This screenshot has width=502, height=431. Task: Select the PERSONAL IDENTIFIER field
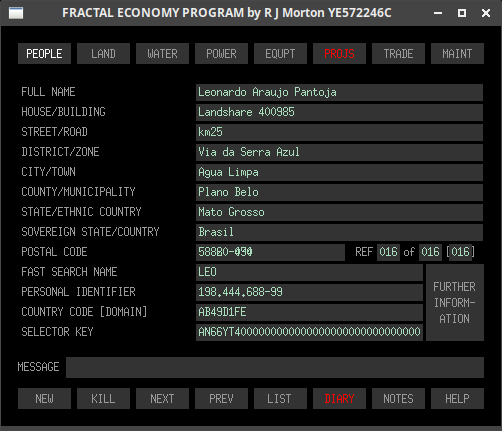click(x=309, y=292)
